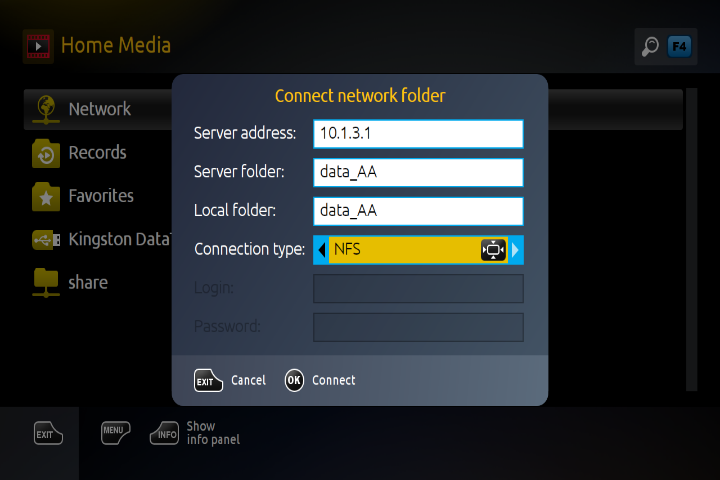Switch connection type with left arrow
Image resolution: width=720 pixels, height=480 pixels.
coord(321,250)
